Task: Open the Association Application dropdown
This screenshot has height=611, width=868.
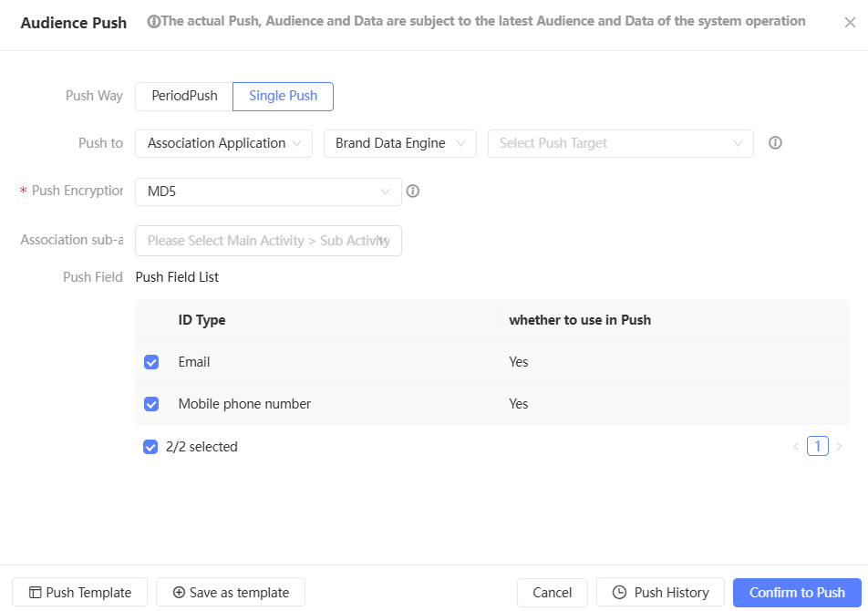Action: 223,143
